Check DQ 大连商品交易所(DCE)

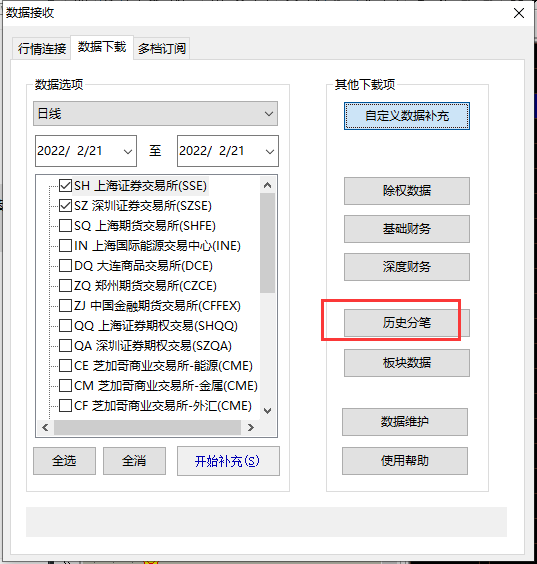click(x=65, y=265)
